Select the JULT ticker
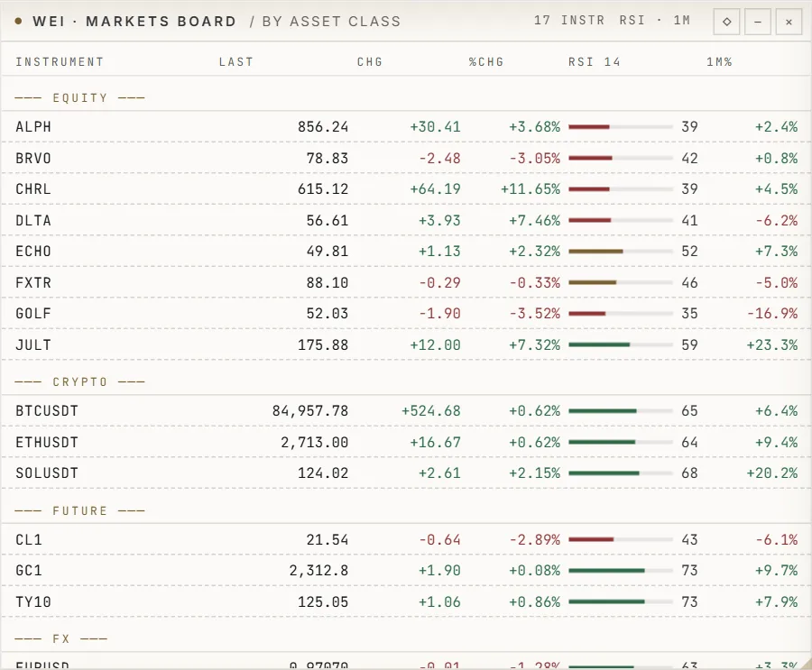The height and width of the screenshot is (670, 812). tap(33, 344)
